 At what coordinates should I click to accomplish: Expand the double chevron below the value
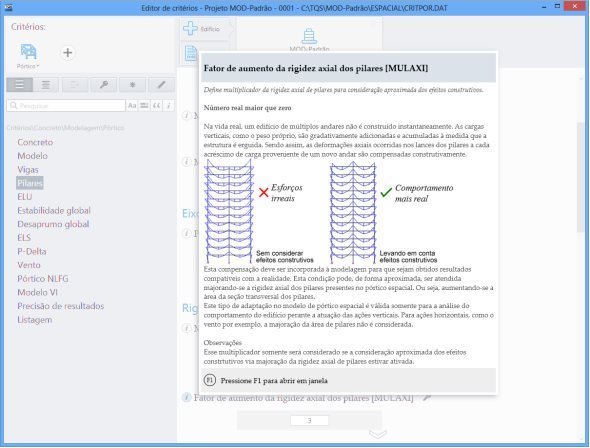[x=377, y=434]
